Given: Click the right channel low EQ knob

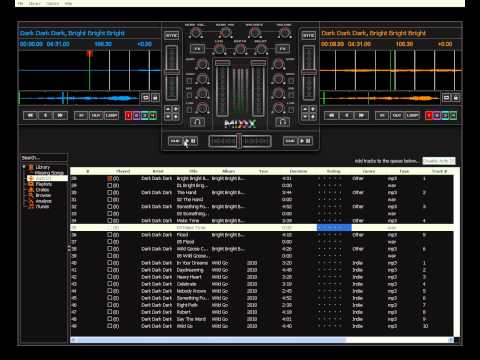Looking at the screenshot, I should [x=278, y=107].
